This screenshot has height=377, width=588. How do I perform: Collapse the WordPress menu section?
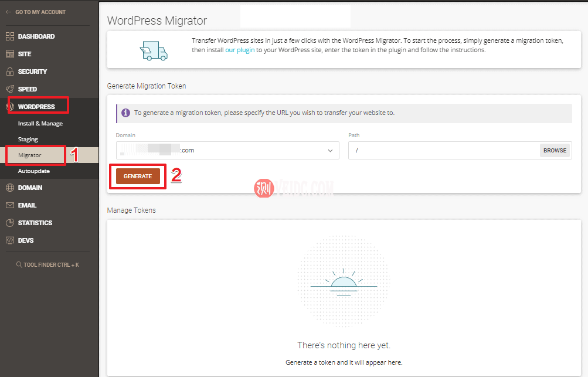[x=36, y=107]
